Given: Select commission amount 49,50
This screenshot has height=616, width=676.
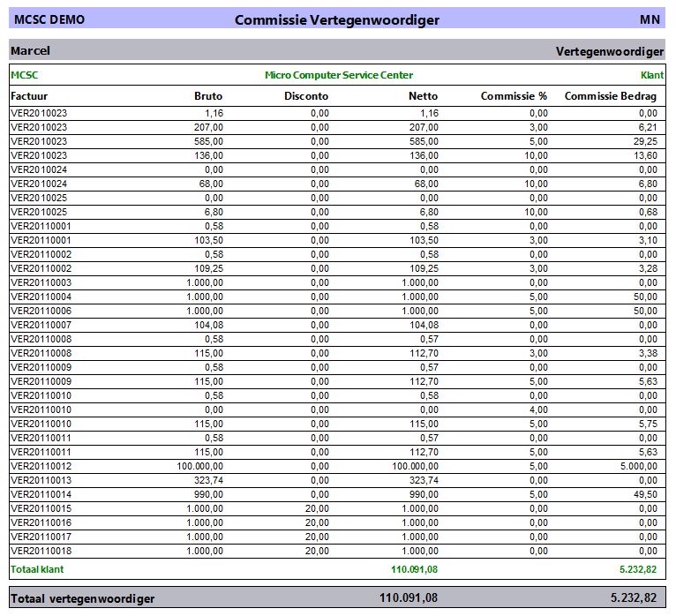Looking at the screenshot, I should tap(645, 494).
